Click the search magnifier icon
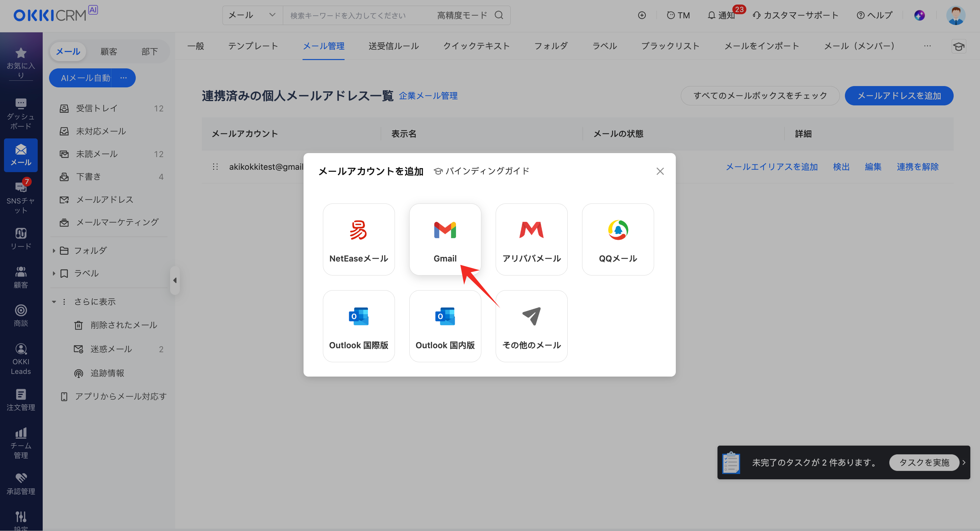980x531 pixels. pos(499,15)
